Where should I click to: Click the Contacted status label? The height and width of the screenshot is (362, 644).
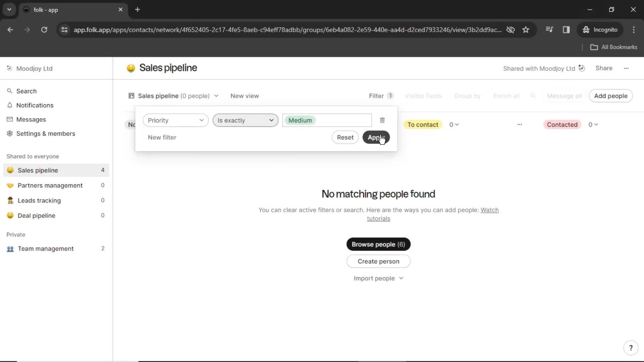562,125
